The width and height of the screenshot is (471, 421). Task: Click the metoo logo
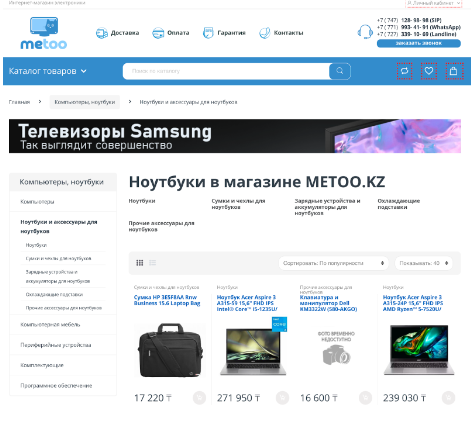[44, 33]
